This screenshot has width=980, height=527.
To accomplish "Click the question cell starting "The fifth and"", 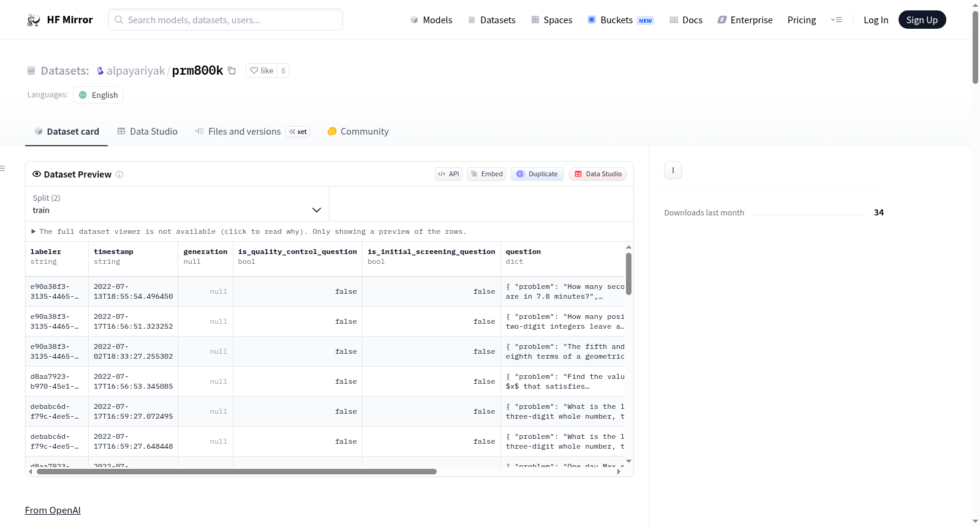I will [563, 351].
